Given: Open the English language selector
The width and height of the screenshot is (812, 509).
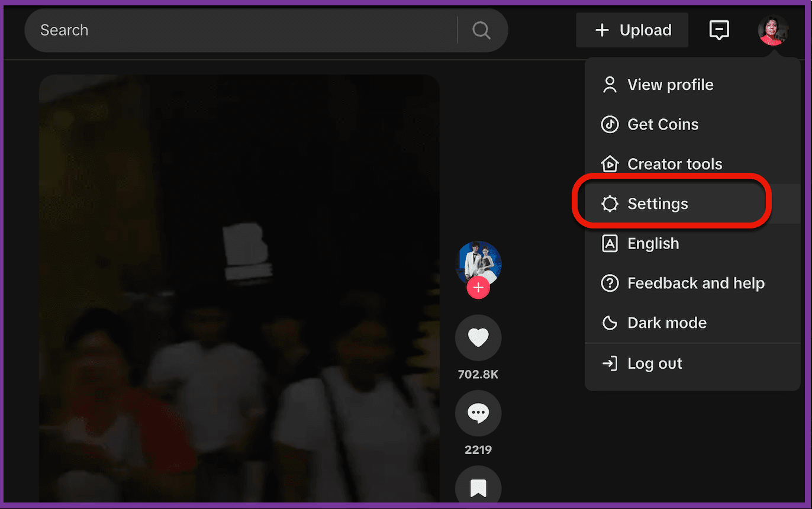Looking at the screenshot, I should 653,243.
